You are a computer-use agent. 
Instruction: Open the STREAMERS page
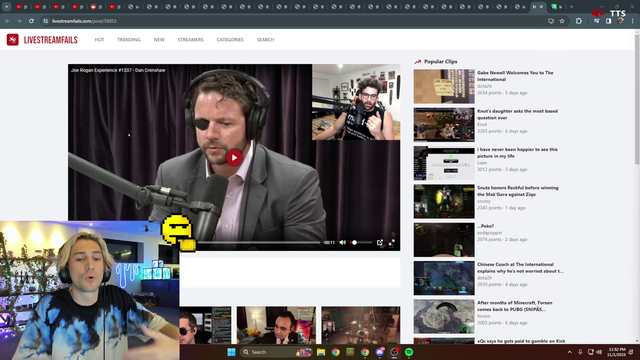pos(190,40)
